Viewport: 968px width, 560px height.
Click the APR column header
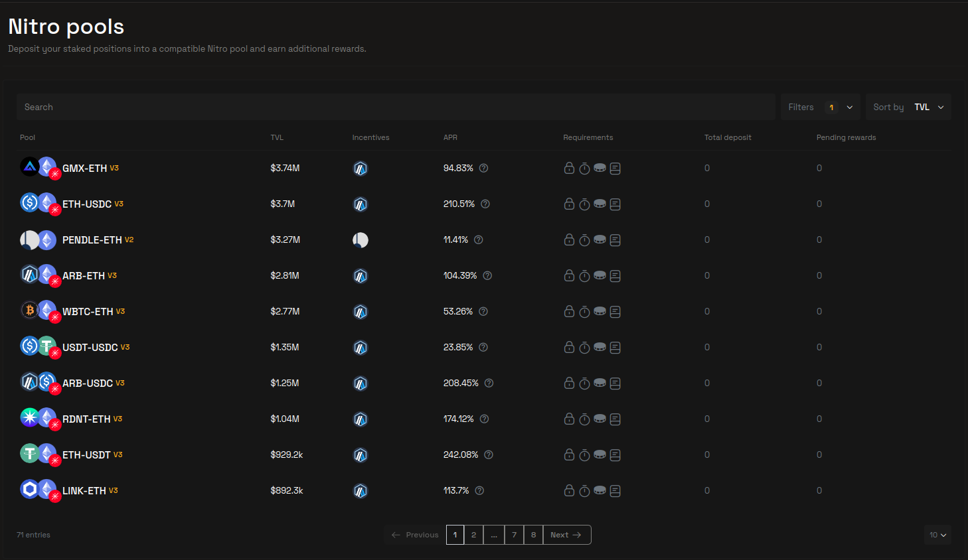point(450,137)
